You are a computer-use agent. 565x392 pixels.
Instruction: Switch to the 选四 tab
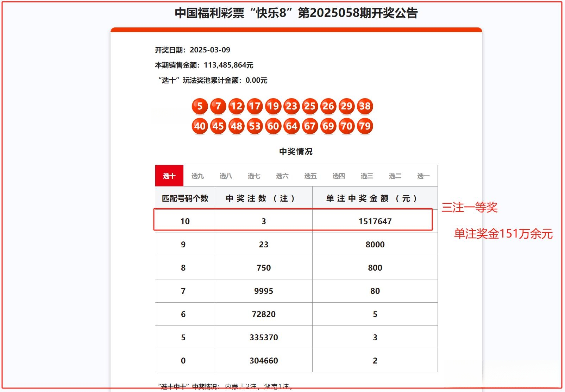tap(339, 176)
